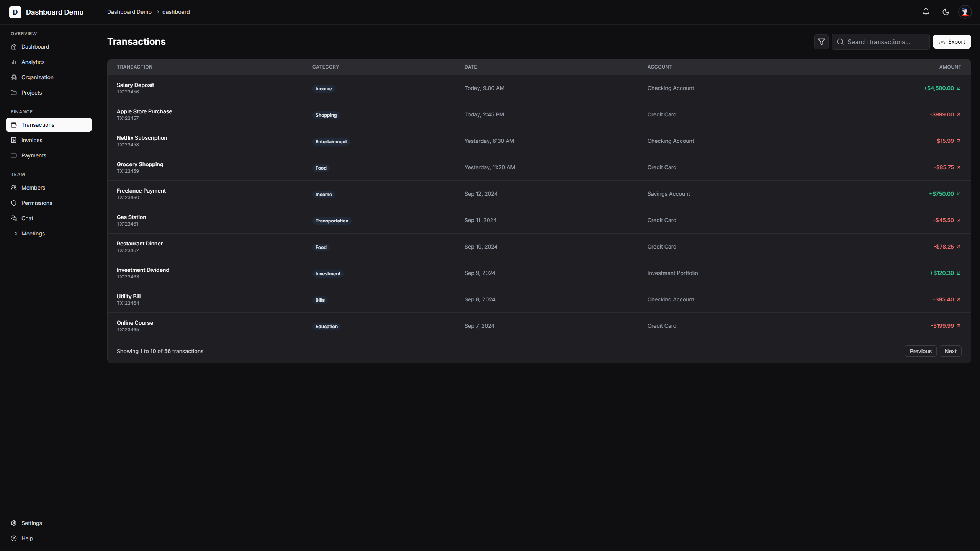Open the filter funnel icon
This screenshot has height=551, width=980.
[x=821, y=42]
